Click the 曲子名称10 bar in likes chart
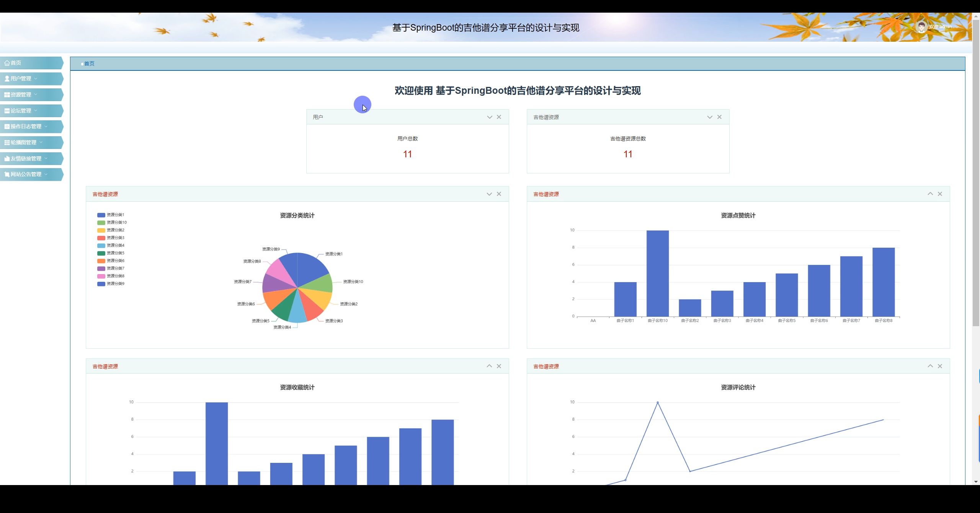The height and width of the screenshot is (513, 980). coord(657,274)
